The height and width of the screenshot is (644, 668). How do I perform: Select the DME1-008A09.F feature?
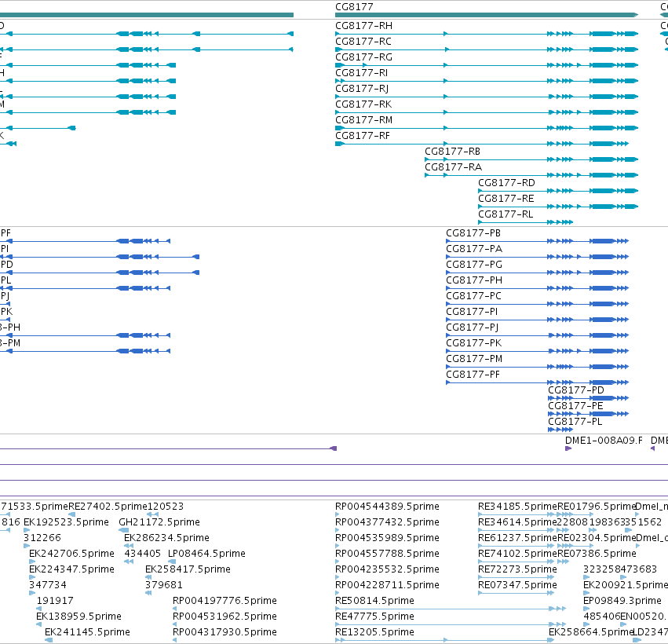coord(604,441)
